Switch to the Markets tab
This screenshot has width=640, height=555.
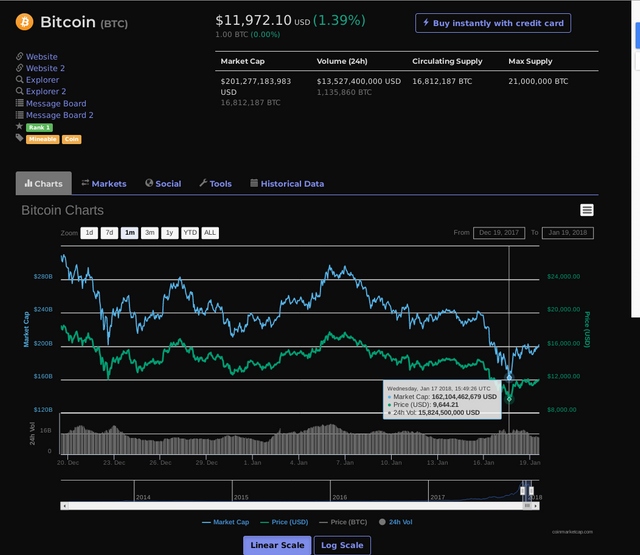pyautogui.click(x=104, y=184)
